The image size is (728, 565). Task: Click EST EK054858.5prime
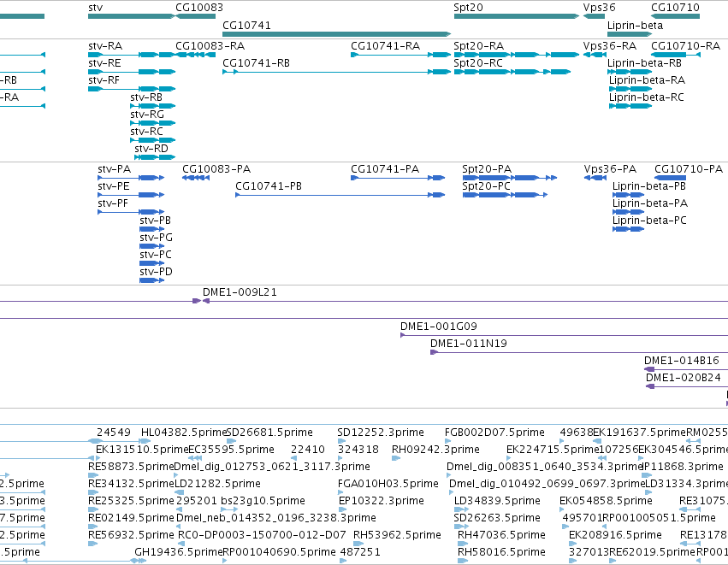[x=563, y=509]
